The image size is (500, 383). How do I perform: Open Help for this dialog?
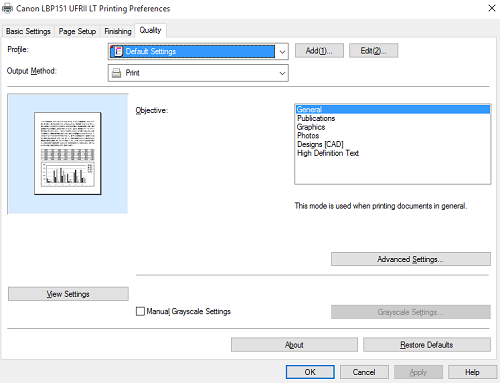click(x=472, y=372)
